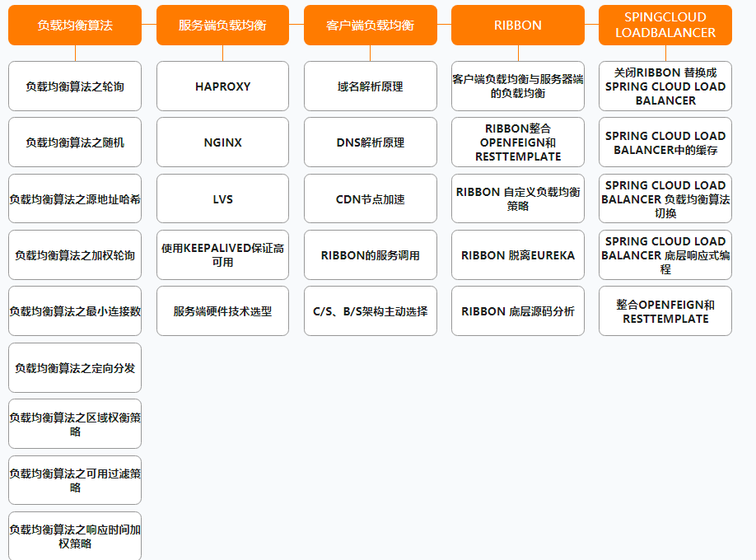
Task: Select the 负载均衡算法 header node
Action: point(74,25)
